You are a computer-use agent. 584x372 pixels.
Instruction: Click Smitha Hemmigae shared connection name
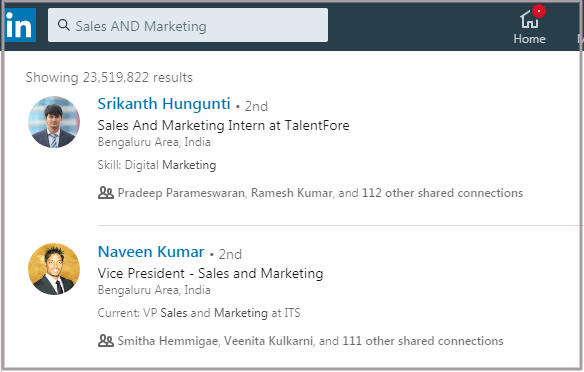pos(168,341)
